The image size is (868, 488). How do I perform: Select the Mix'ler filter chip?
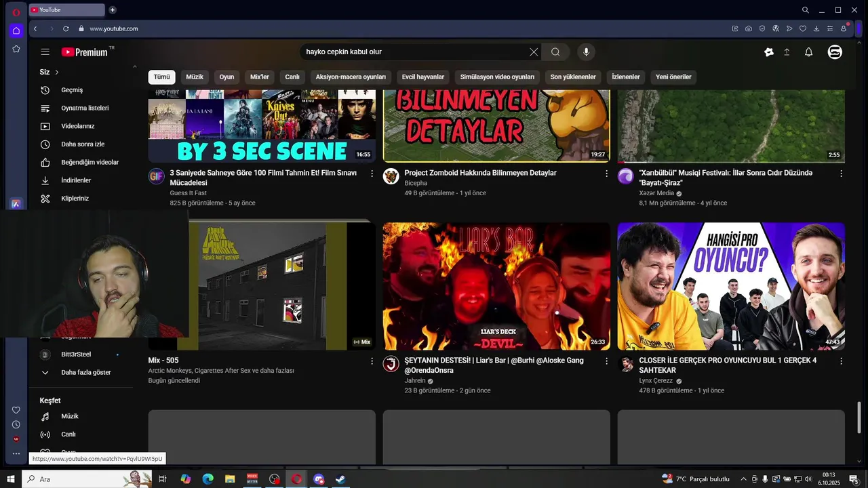pyautogui.click(x=260, y=77)
